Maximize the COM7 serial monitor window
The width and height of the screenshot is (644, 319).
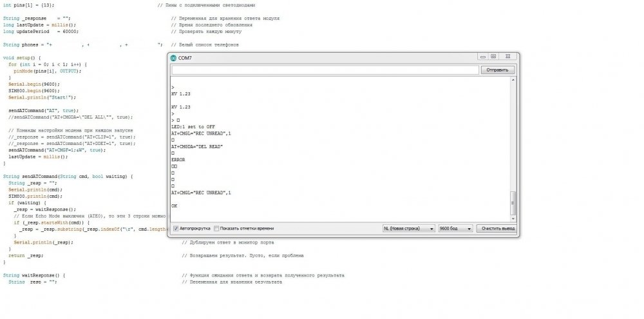(493, 57)
